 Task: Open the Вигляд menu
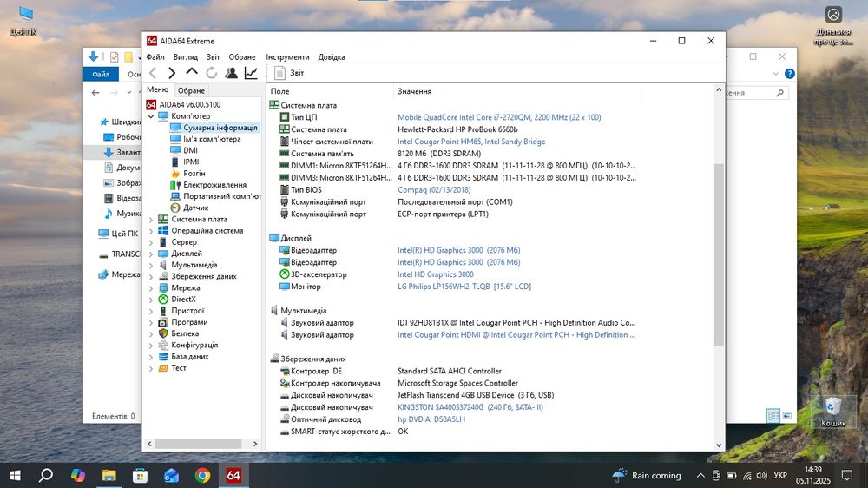tap(185, 57)
